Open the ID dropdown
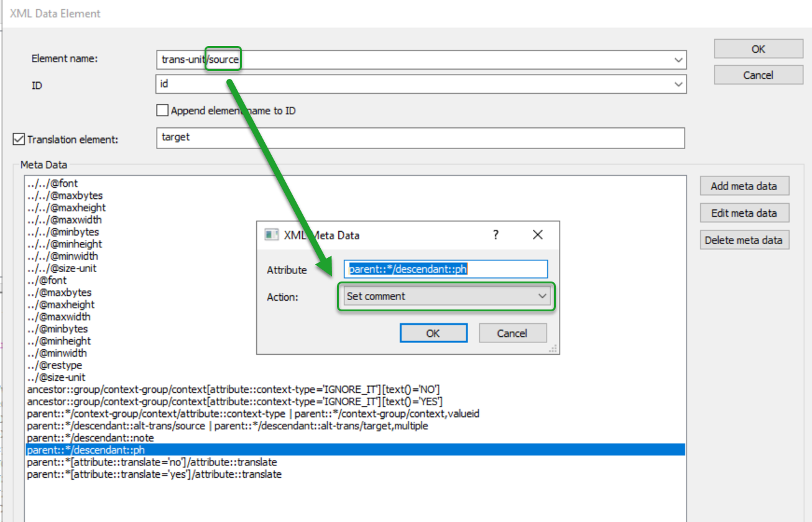 click(x=679, y=84)
